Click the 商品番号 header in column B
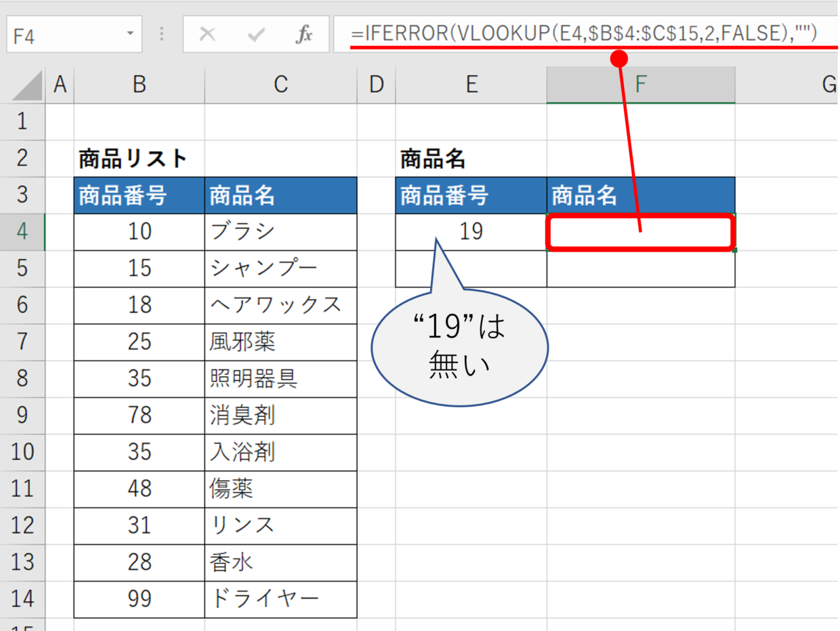840x631 pixels. [x=139, y=195]
